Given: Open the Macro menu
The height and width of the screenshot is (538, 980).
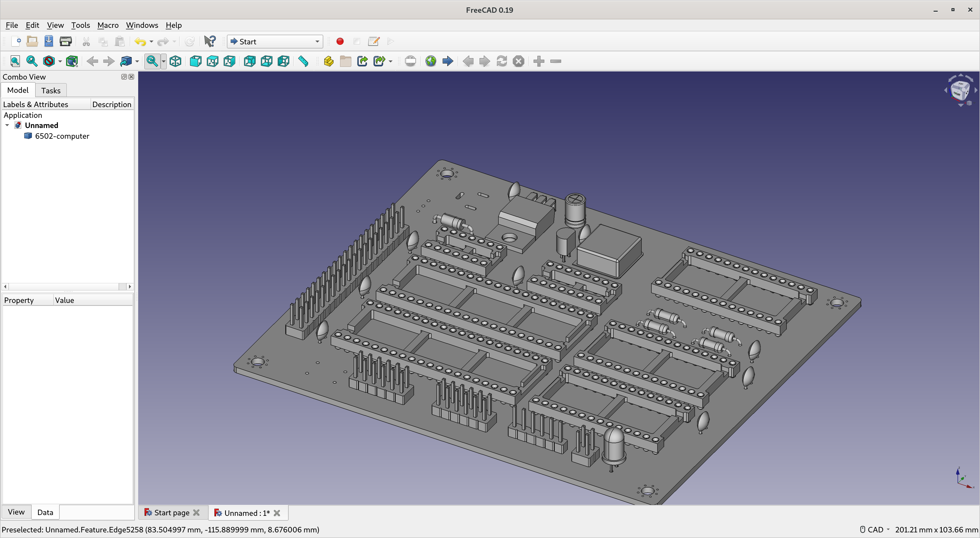Looking at the screenshot, I should (108, 25).
